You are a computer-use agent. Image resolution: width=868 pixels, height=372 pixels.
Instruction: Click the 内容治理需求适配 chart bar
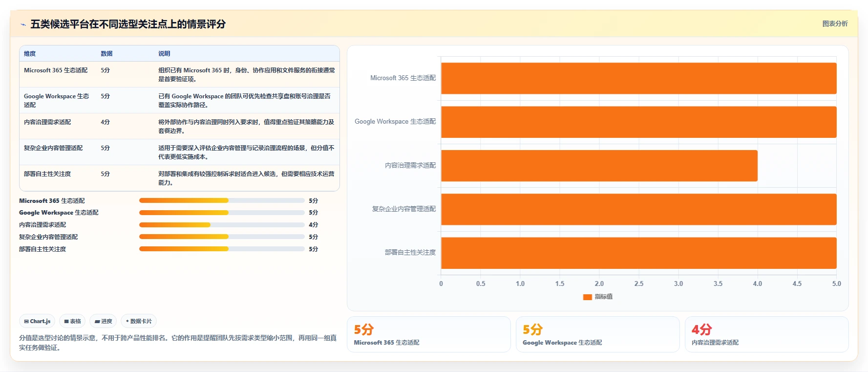coord(599,166)
